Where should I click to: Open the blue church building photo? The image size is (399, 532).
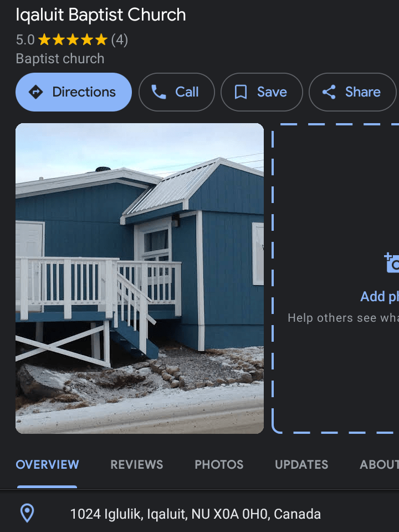140,278
